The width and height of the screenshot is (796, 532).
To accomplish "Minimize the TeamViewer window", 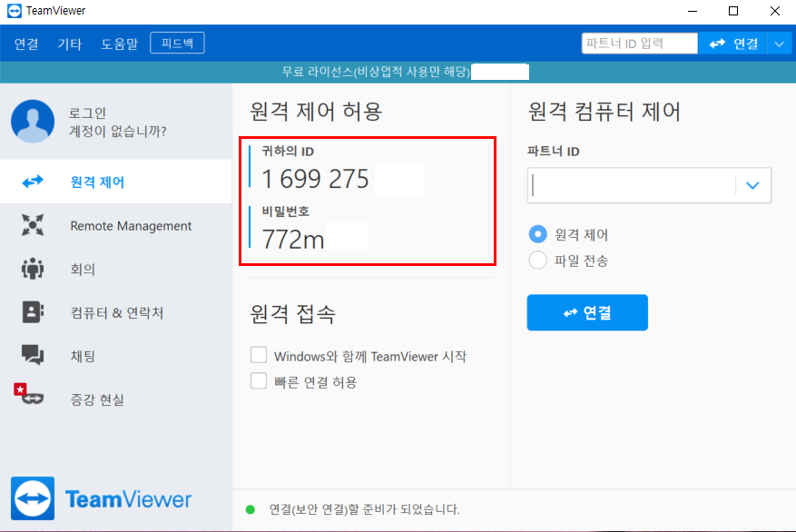I will (x=693, y=11).
